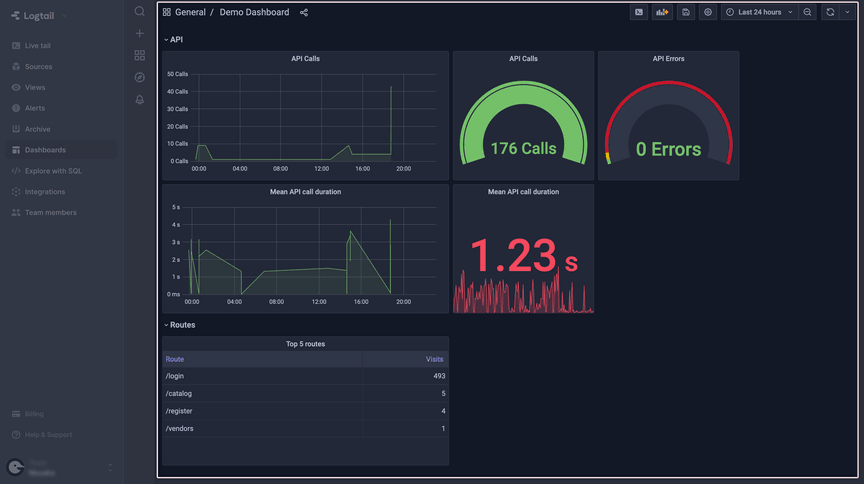Open dashboard settings gear
This screenshot has width=864, height=484.
(708, 12)
